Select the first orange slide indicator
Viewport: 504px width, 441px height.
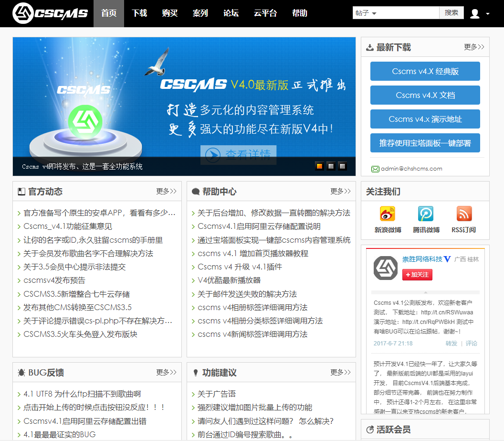click(x=319, y=166)
